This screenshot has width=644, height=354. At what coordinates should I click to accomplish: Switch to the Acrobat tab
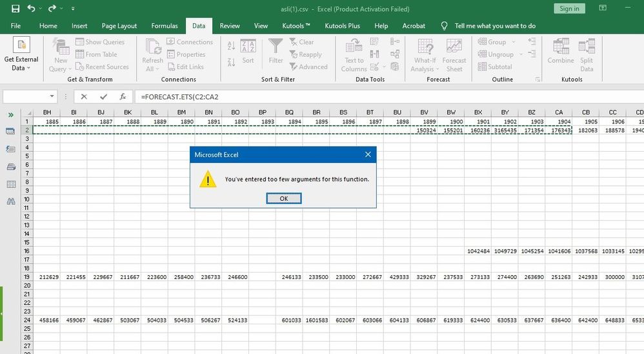414,26
